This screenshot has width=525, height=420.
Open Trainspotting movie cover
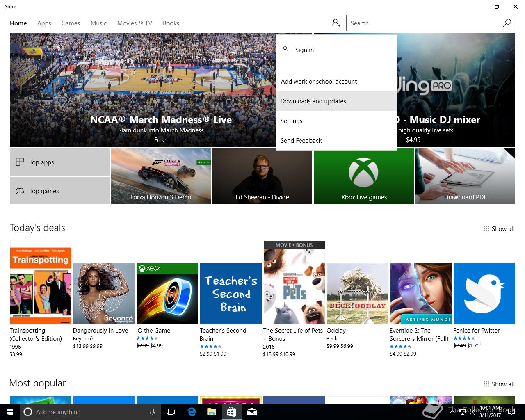point(41,283)
